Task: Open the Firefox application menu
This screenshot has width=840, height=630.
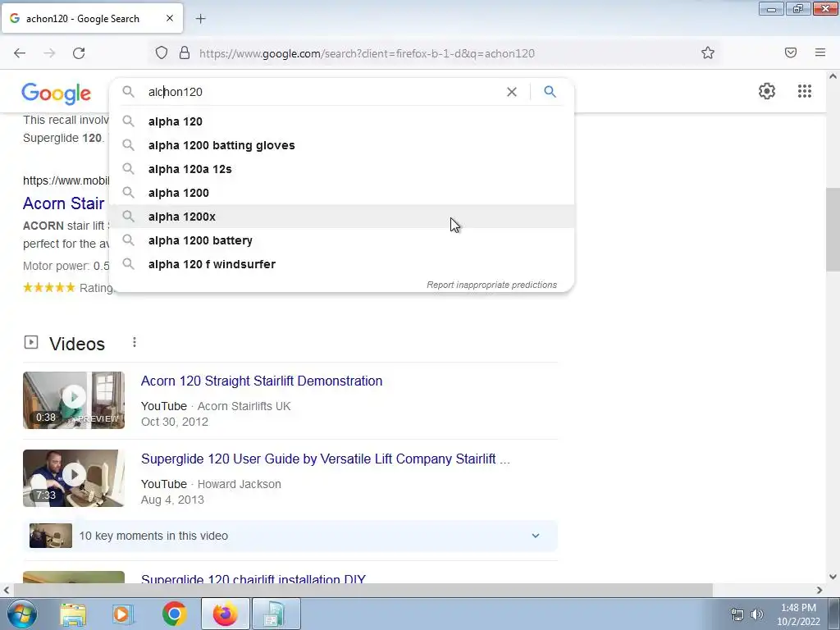Action: tap(820, 52)
